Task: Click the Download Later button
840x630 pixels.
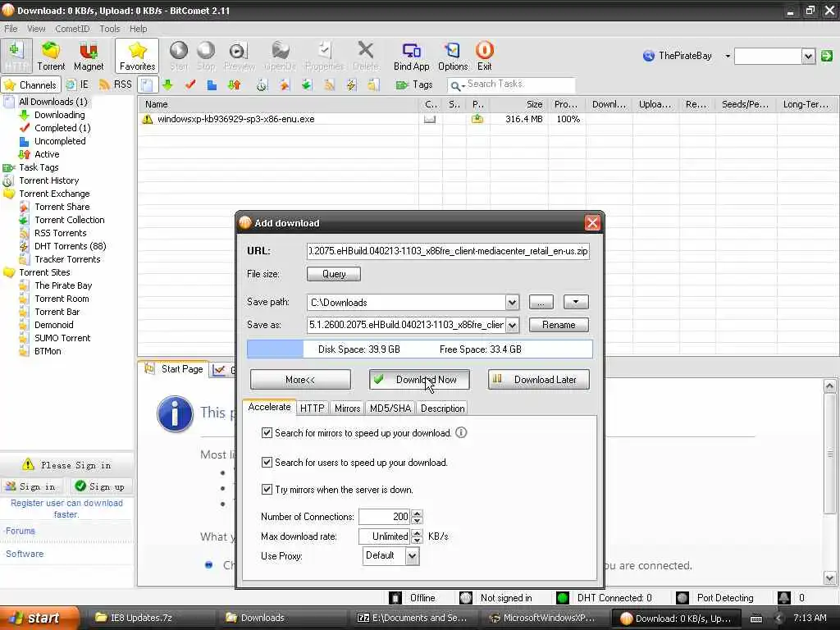Action: click(x=538, y=379)
